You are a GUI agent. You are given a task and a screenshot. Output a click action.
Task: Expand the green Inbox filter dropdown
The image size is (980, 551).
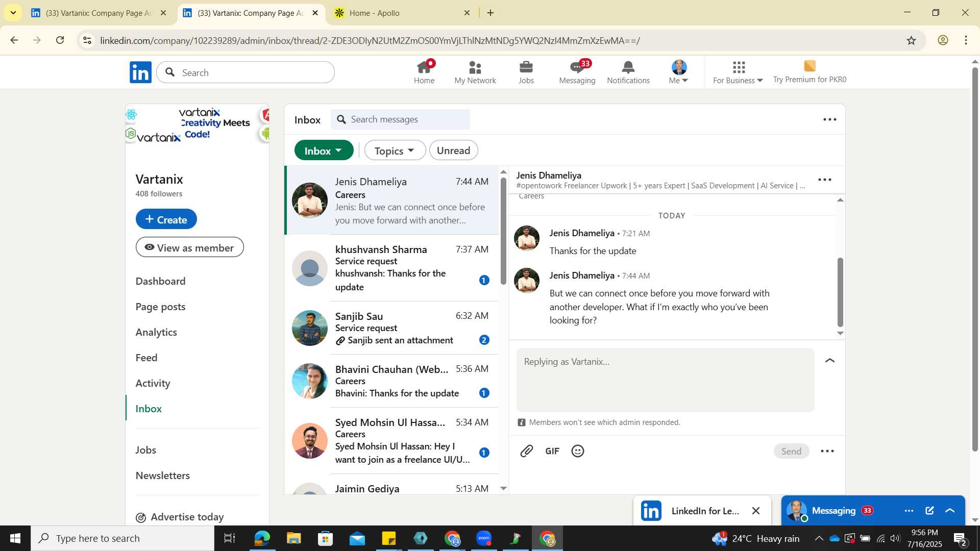[x=324, y=151]
